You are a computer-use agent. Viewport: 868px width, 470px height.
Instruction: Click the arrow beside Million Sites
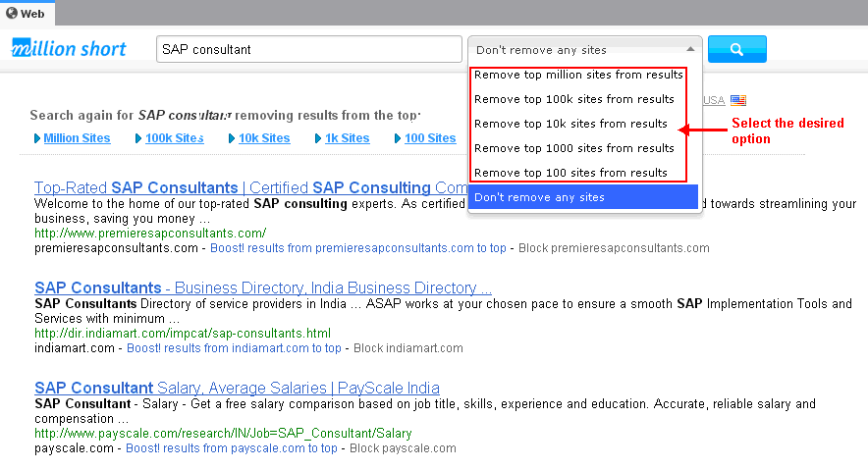coord(37,138)
